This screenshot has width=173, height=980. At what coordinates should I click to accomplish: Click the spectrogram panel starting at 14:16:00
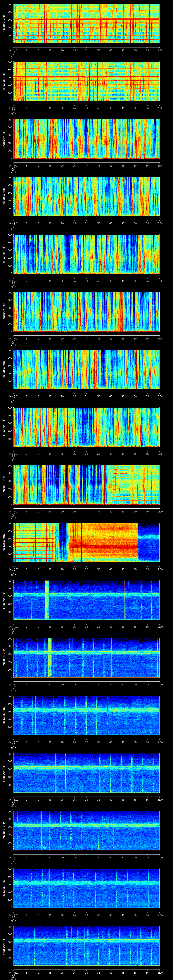[87, 888]
